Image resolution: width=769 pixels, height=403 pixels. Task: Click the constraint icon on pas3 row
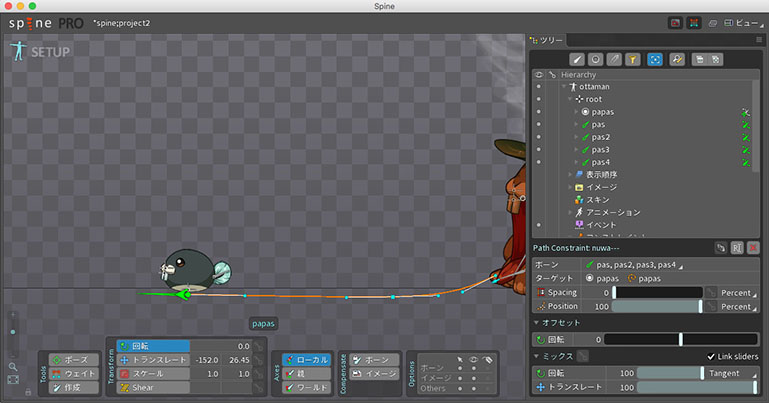click(x=745, y=150)
